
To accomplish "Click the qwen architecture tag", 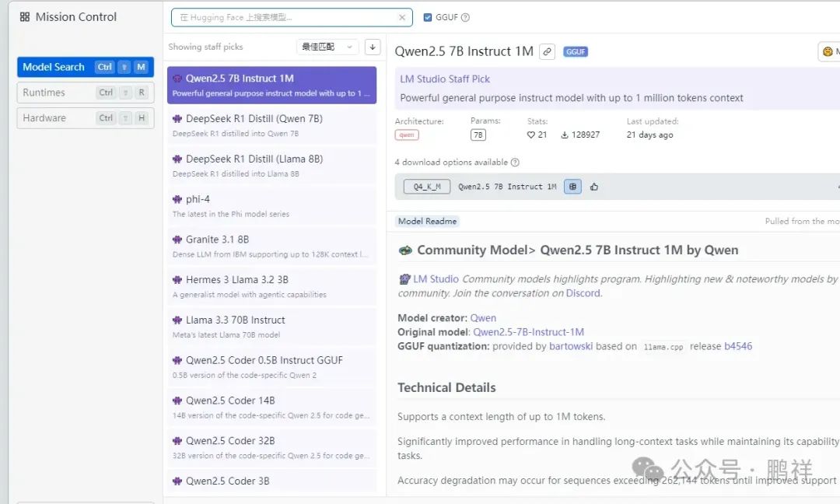I will 407,135.
